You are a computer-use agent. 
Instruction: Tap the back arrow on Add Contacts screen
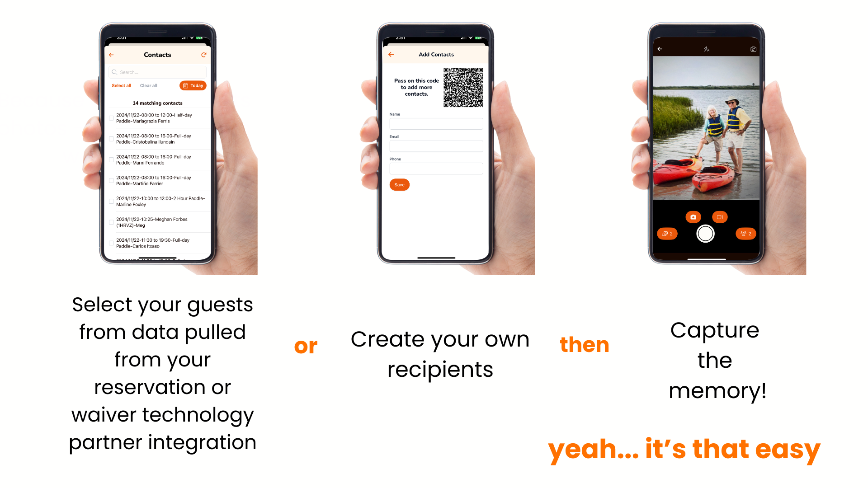click(391, 54)
